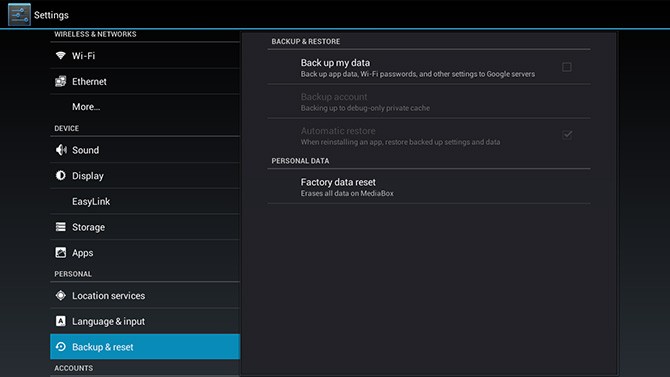The height and width of the screenshot is (377, 670).
Task: Click the 'BACKUP & RESTORE' section header
Action: pos(306,41)
